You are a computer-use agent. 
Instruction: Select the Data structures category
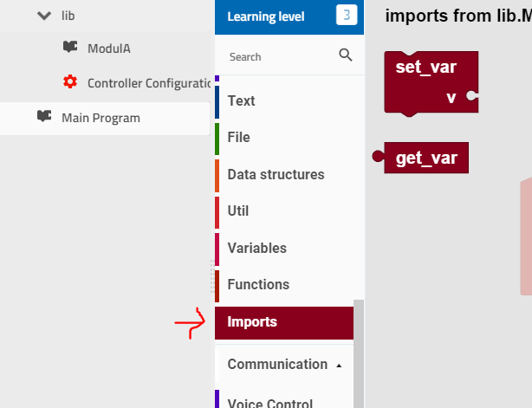[289, 175]
